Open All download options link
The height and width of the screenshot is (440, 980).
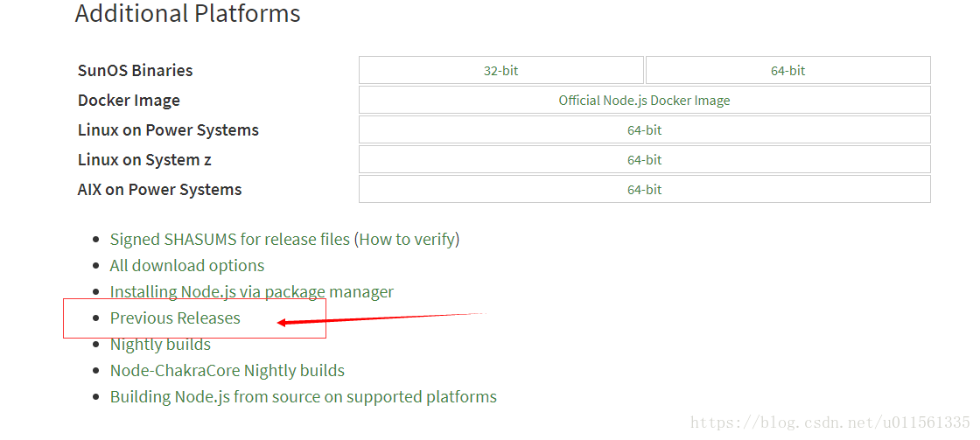[187, 265]
